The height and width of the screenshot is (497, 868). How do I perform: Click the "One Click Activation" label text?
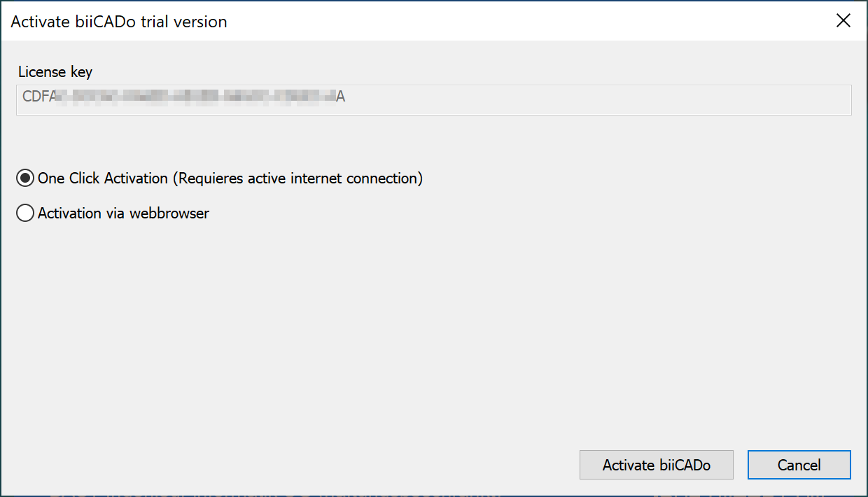(x=103, y=178)
